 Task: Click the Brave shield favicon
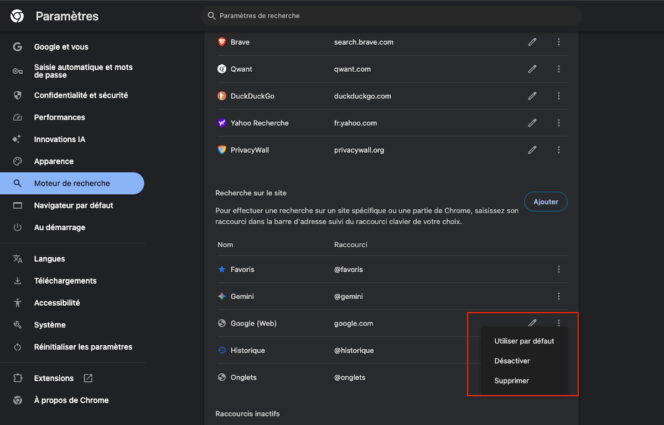coord(221,41)
